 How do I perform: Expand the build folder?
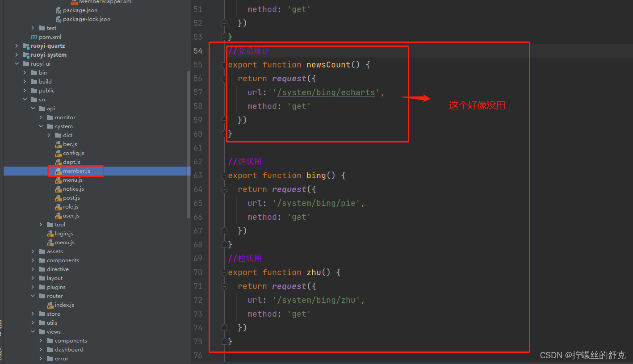pos(25,82)
